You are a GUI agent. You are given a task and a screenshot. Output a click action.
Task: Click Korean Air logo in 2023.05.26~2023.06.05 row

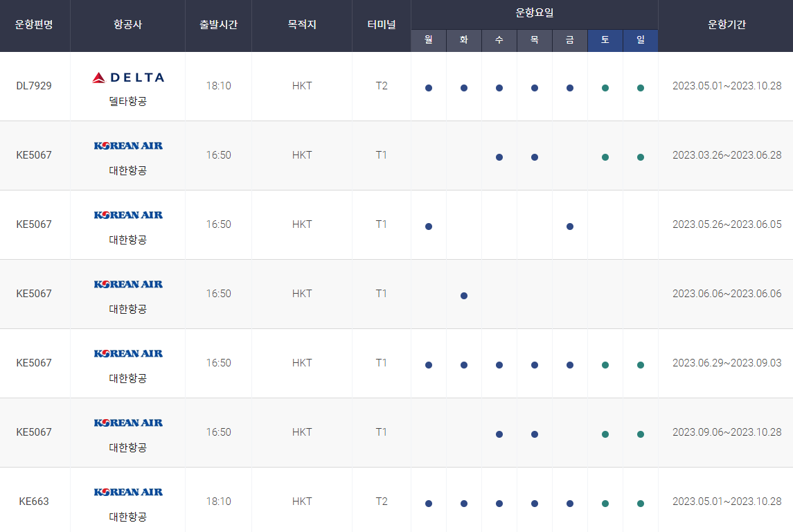(x=128, y=215)
